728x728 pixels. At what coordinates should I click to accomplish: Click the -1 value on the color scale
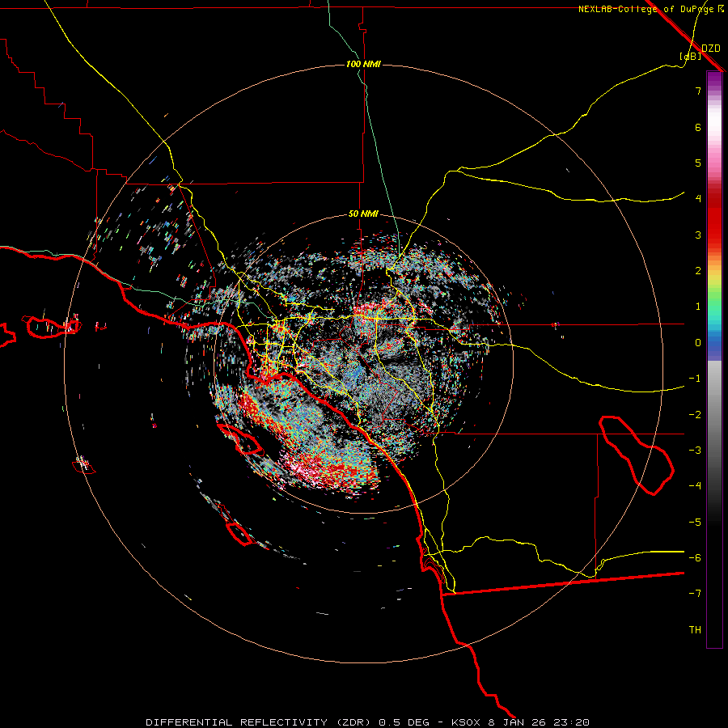(695, 379)
